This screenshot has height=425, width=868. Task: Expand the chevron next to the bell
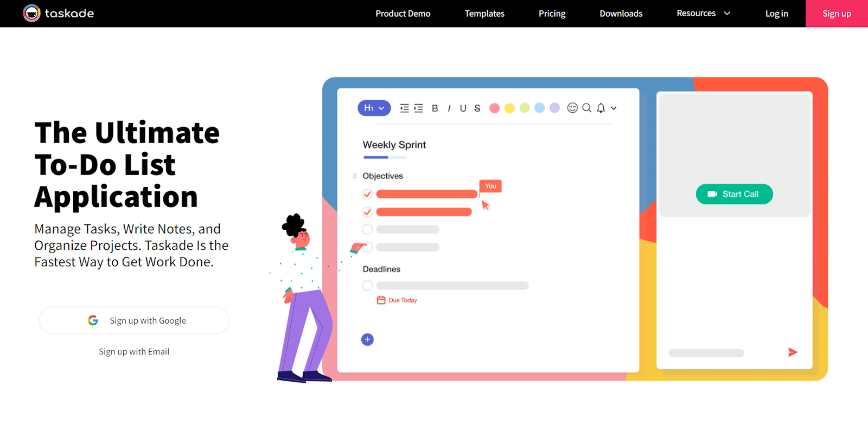(614, 108)
